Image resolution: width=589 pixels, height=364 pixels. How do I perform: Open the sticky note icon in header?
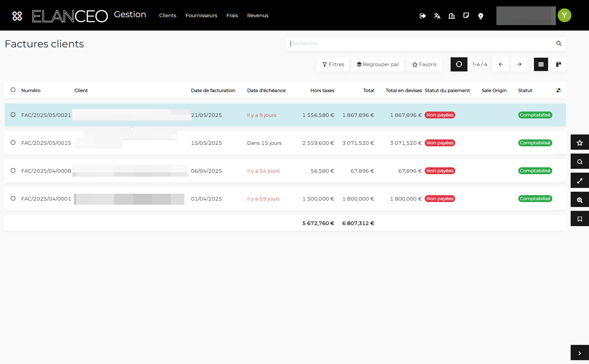tap(466, 16)
